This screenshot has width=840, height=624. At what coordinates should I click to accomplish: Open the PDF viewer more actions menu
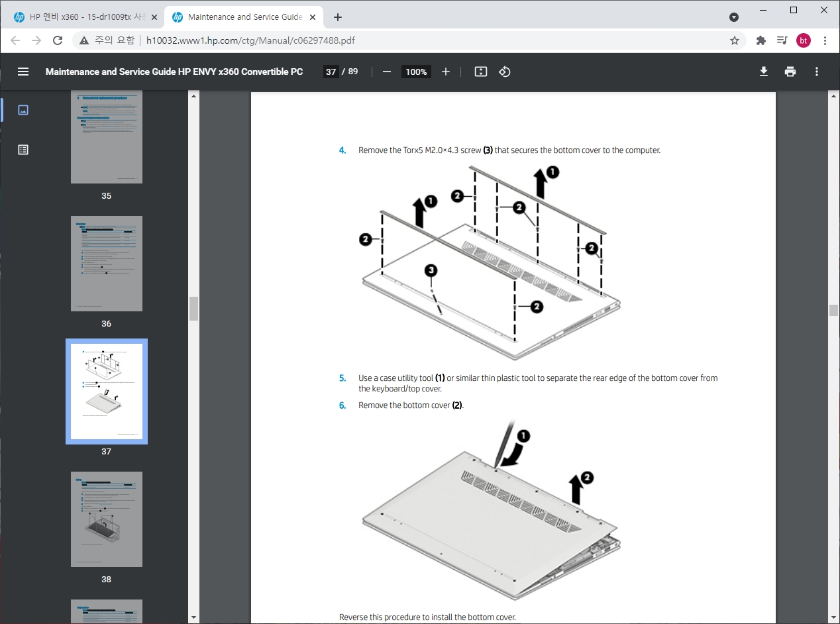coord(817,72)
